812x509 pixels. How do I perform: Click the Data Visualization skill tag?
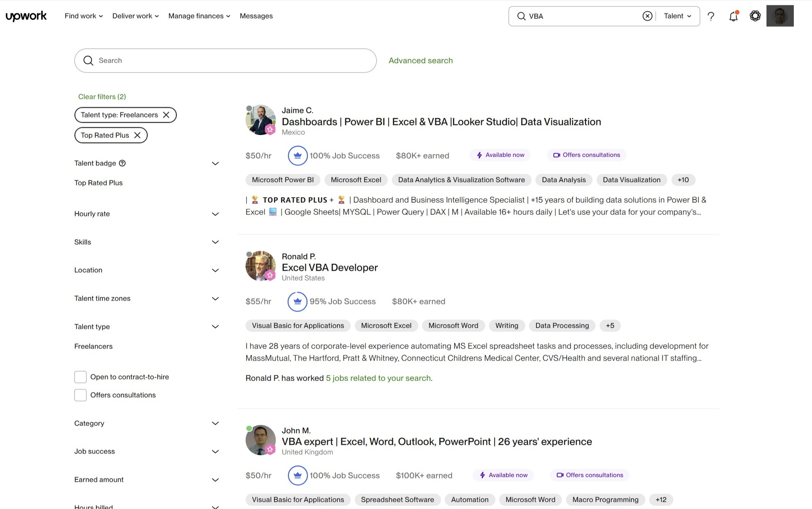point(631,180)
